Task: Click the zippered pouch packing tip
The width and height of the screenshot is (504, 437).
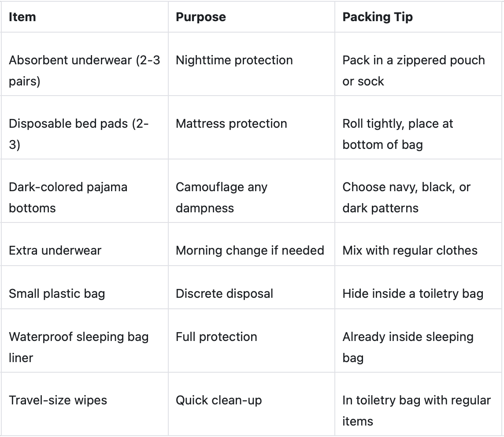Action: pos(413,70)
